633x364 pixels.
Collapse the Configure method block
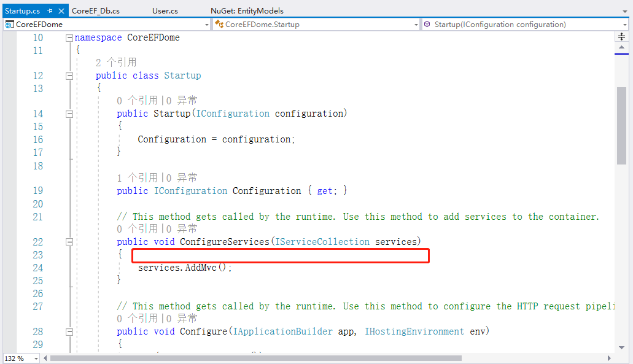69,331
